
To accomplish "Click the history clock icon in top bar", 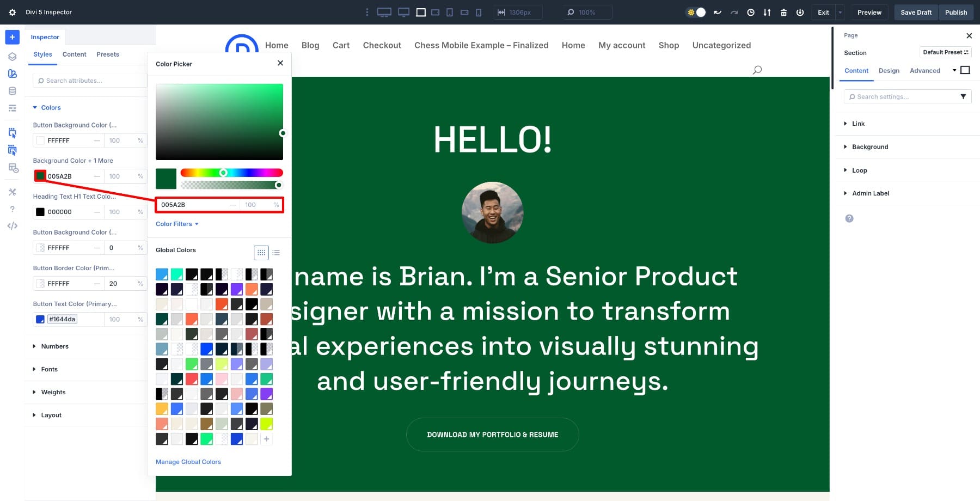I will tap(750, 12).
